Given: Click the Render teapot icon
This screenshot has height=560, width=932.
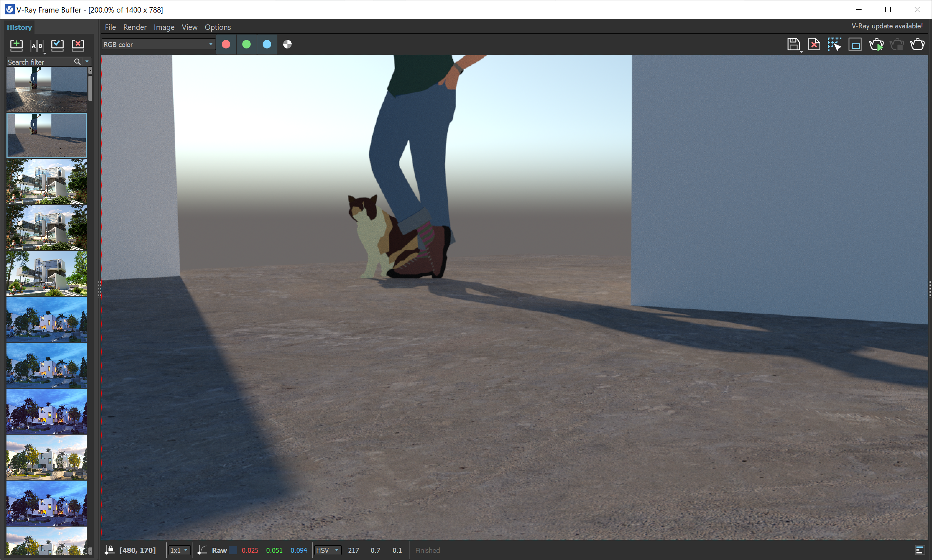Looking at the screenshot, I should (x=917, y=45).
